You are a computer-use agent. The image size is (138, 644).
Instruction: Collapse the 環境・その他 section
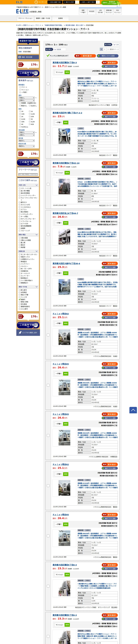click(28, 287)
